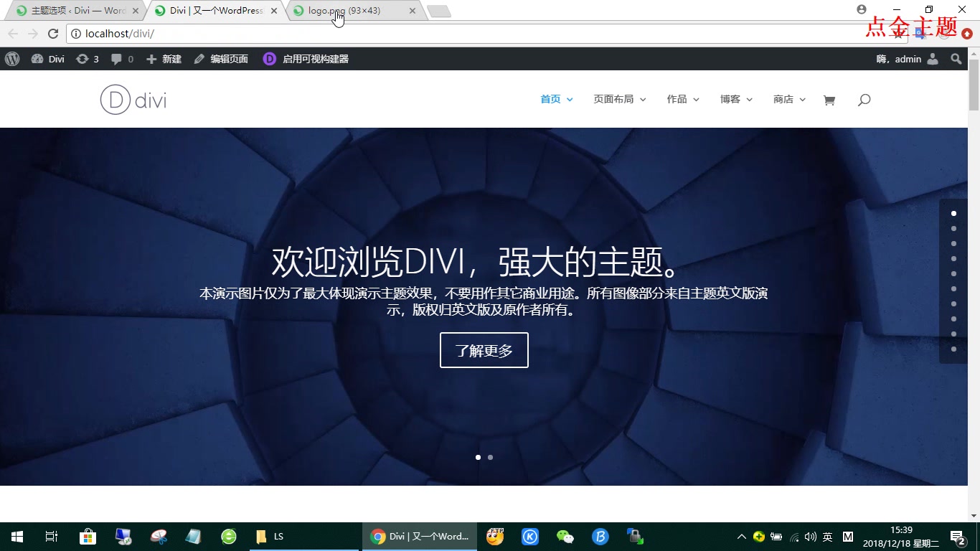Close the Divi | 又一个WordPress tab

[273, 11]
